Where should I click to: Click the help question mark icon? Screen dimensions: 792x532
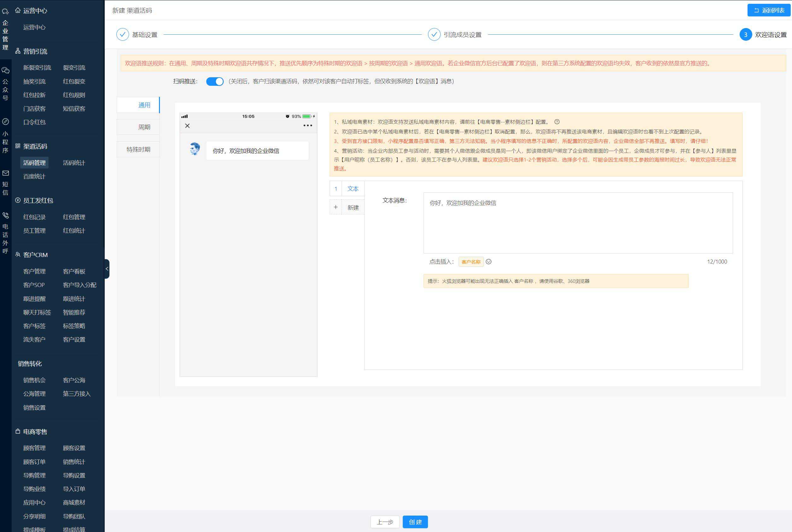557,122
